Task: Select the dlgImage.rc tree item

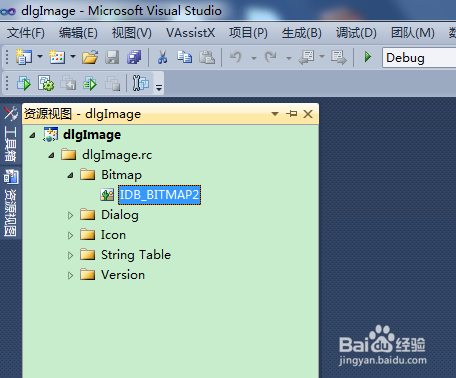Action: (117, 155)
